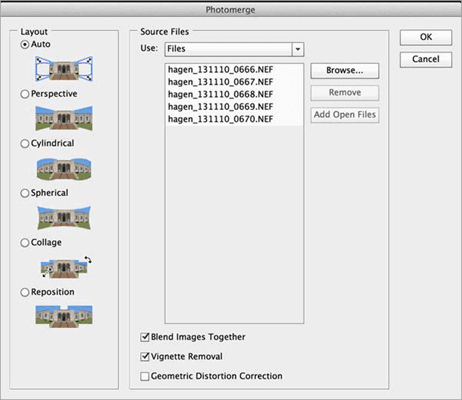The width and height of the screenshot is (462, 400).
Task: Browse for source files
Action: click(345, 71)
